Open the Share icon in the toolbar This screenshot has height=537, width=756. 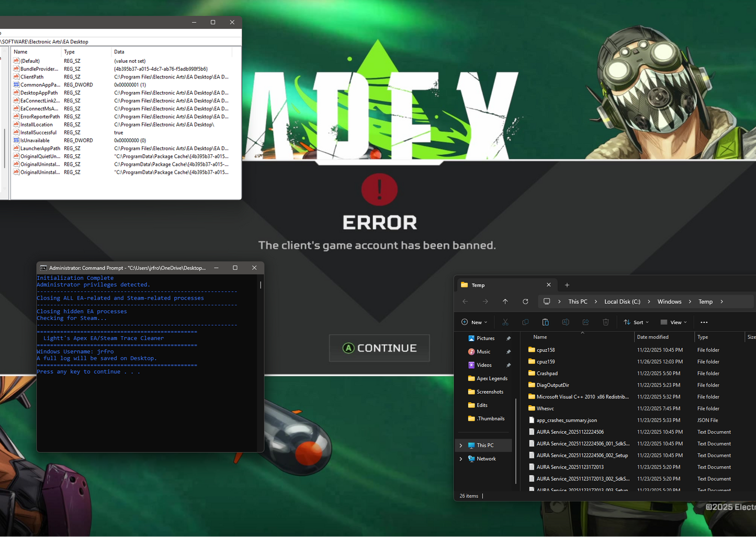pos(585,322)
